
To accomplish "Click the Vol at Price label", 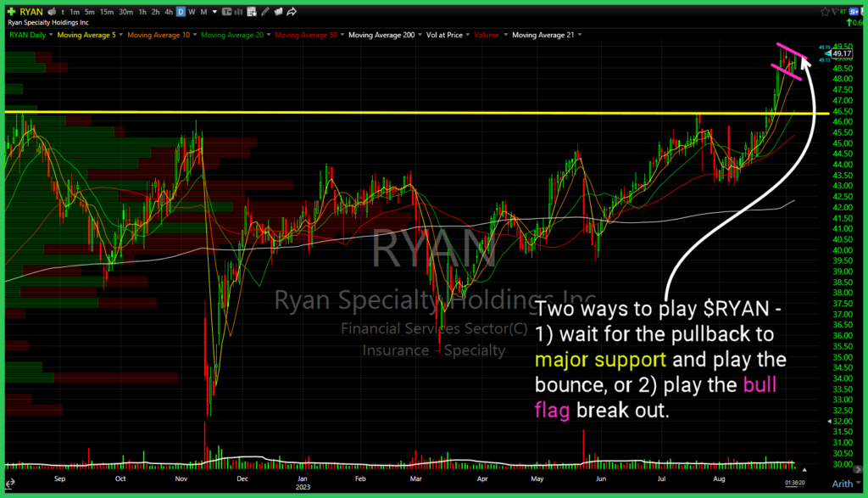I will [444, 35].
